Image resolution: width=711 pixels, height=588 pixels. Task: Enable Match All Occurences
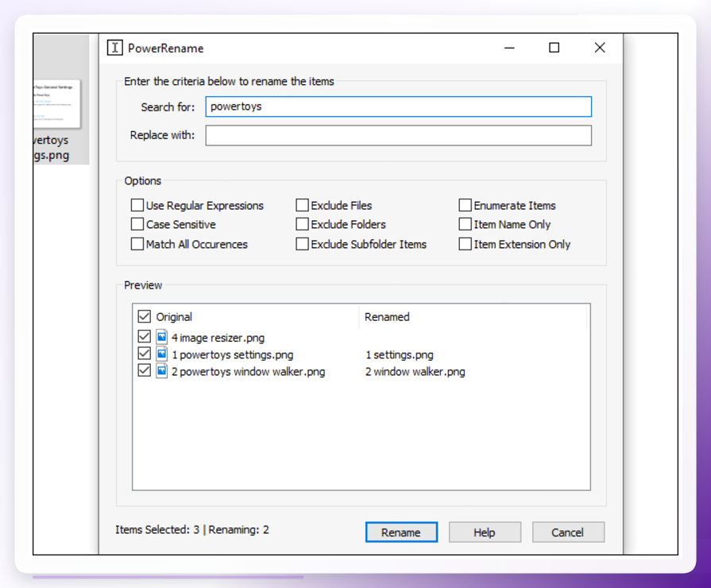(x=137, y=244)
